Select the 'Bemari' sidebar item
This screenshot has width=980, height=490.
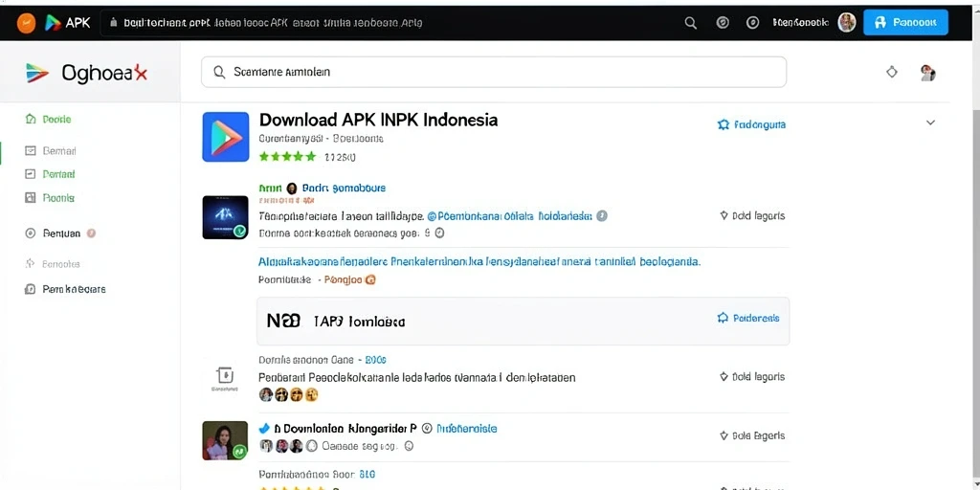click(50, 150)
